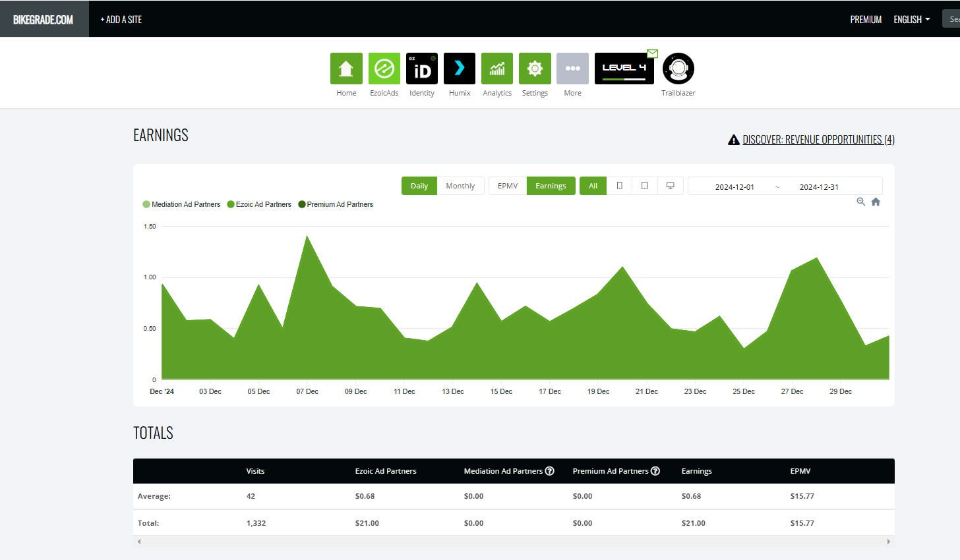Click the total Ezoic Ad Partners $21.00

click(367, 523)
